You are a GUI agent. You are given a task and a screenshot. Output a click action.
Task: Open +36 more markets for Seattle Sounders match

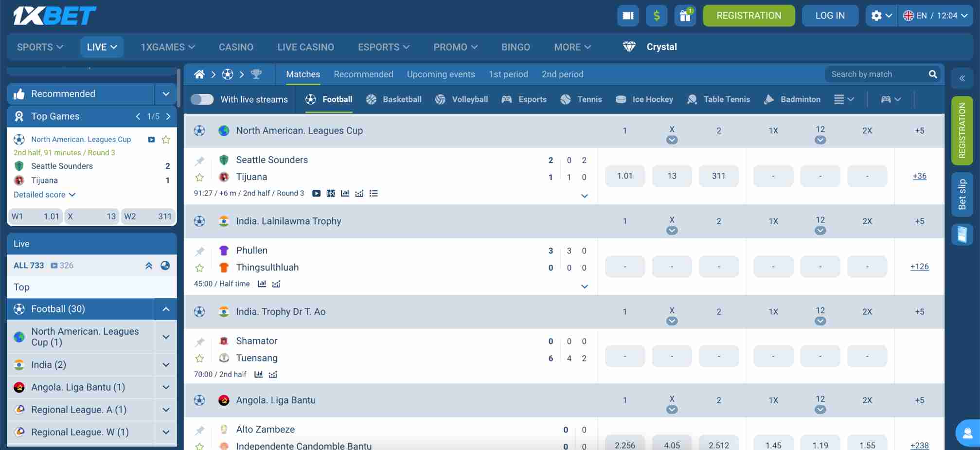(919, 176)
